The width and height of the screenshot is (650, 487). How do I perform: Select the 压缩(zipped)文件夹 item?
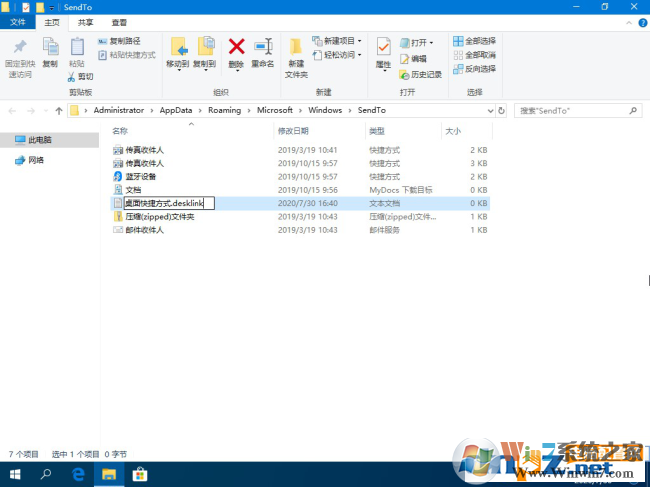pyautogui.click(x=300, y=216)
